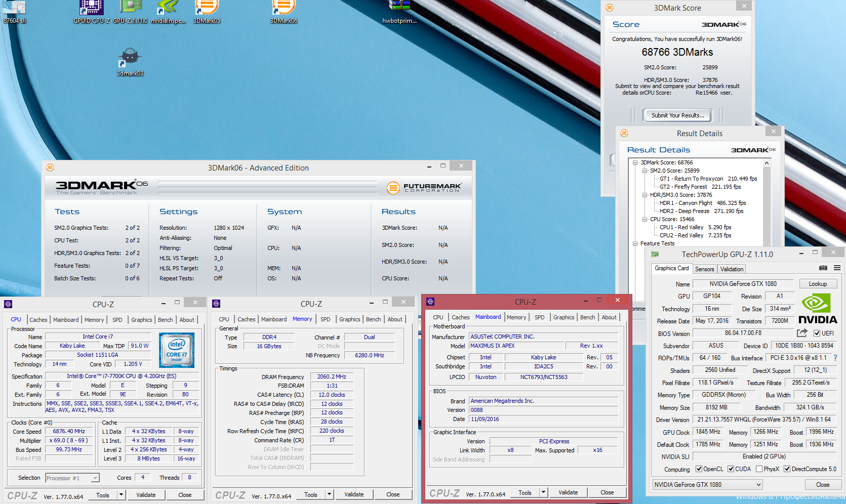Launch the hwbotprime desktop icon
846x504 pixels.
coord(399,12)
